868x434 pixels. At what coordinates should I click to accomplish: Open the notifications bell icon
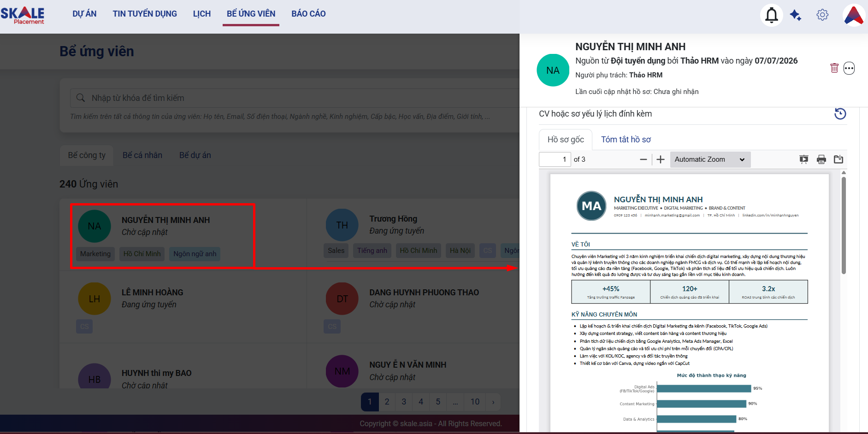point(772,15)
